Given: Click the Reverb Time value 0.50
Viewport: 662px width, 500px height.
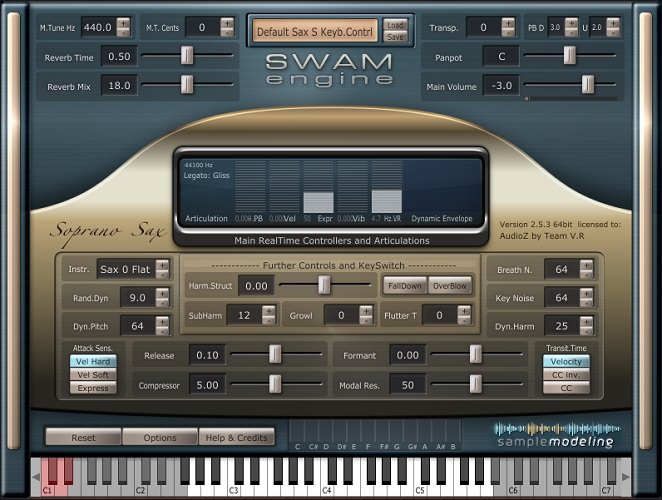Looking at the screenshot, I should click(119, 57).
